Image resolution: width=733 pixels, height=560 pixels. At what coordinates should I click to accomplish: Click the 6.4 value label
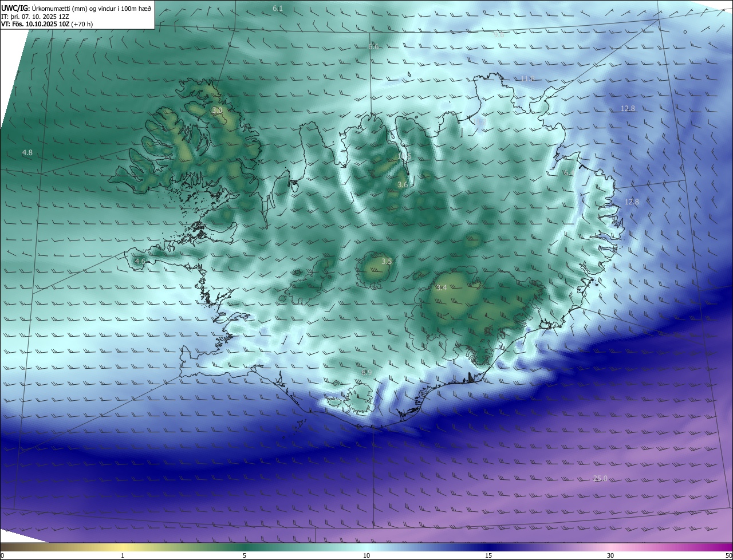click(x=569, y=173)
